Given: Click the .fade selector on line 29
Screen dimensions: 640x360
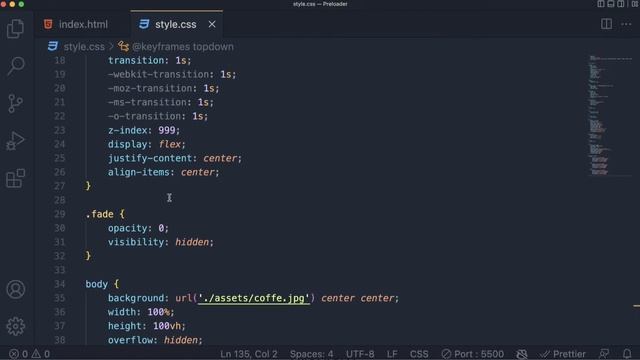Looking at the screenshot, I should tap(99, 214).
